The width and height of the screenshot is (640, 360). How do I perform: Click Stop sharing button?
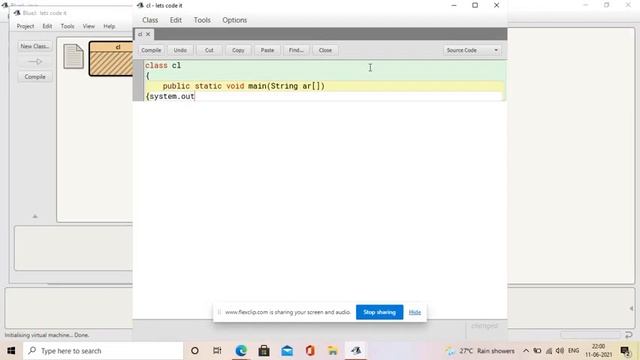click(x=379, y=312)
